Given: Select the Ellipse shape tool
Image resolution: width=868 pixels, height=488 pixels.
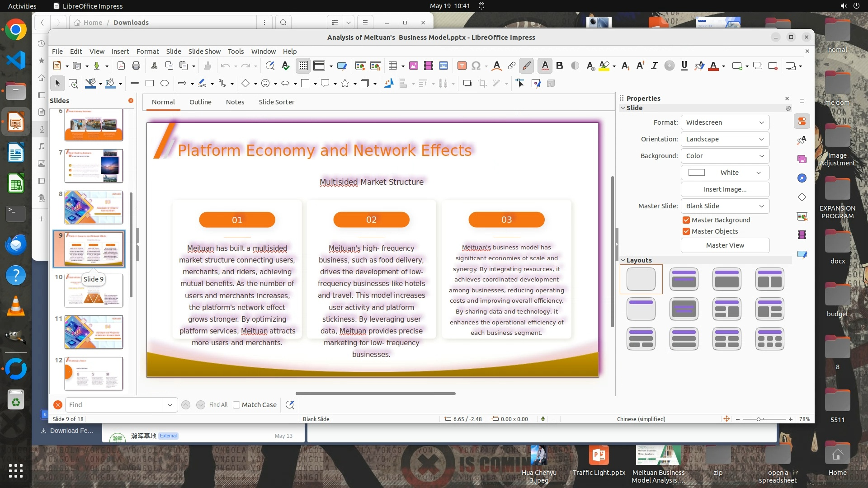Looking at the screenshot, I should (x=165, y=84).
